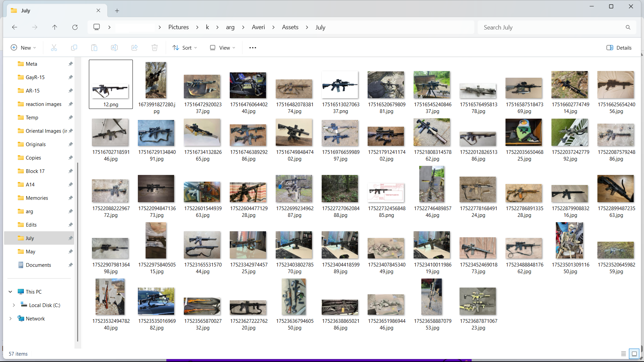Select the A14 folder in sidebar
Viewport: 644px width, 362px height.
(30, 184)
